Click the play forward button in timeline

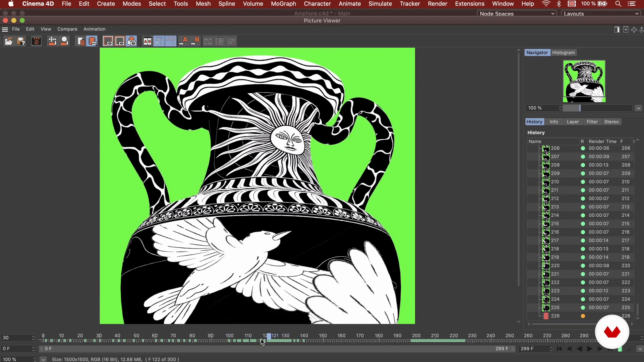[x=589, y=349]
